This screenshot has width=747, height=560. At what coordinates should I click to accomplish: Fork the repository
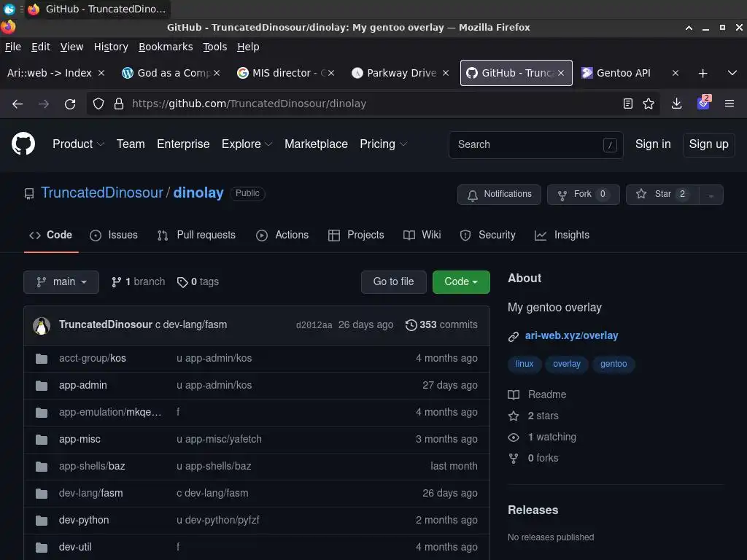click(x=583, y=194)
